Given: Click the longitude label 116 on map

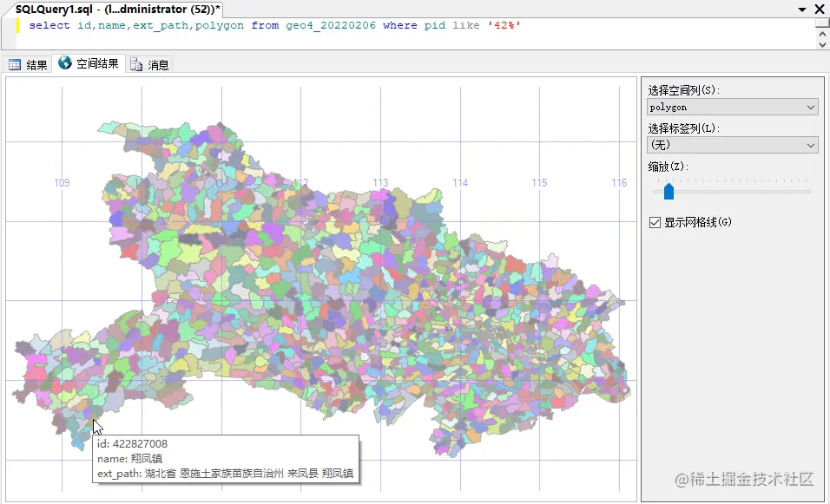Looking at the screenshot, I should coord(619,182).
